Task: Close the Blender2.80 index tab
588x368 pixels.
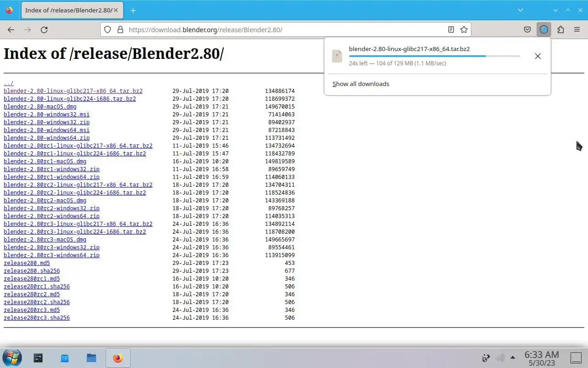Action: tap(116, 10)
